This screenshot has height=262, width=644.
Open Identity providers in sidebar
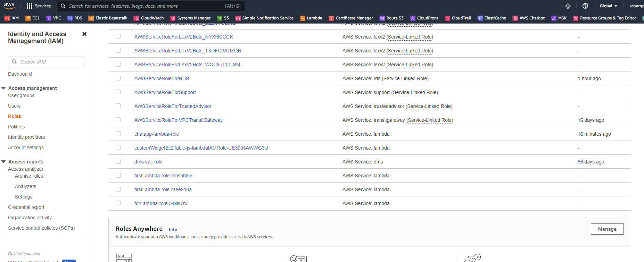click(x=26, y=137)
